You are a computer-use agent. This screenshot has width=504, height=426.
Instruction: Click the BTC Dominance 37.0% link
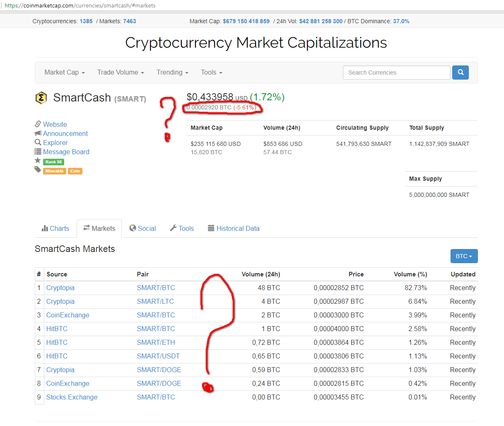pyautogui.click(x=401, y=21)
